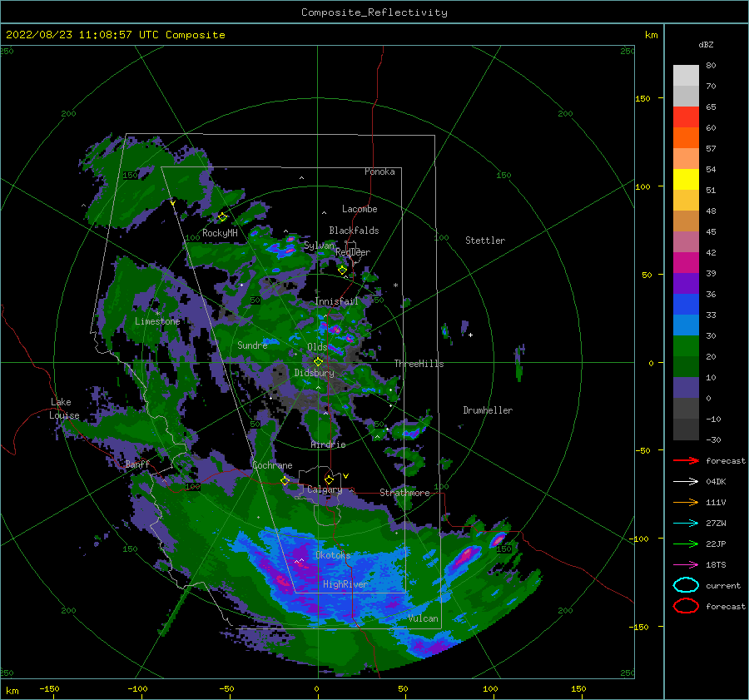Click the Sundre city label
The width and height of the screenshot is (749, 700).
click(252, 345)
